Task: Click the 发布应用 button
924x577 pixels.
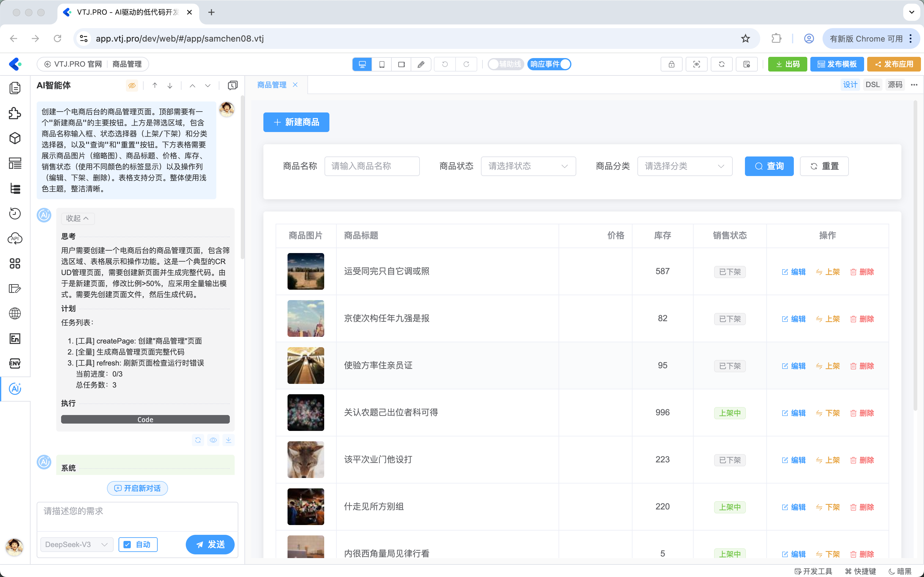Action: click(893, 64)
